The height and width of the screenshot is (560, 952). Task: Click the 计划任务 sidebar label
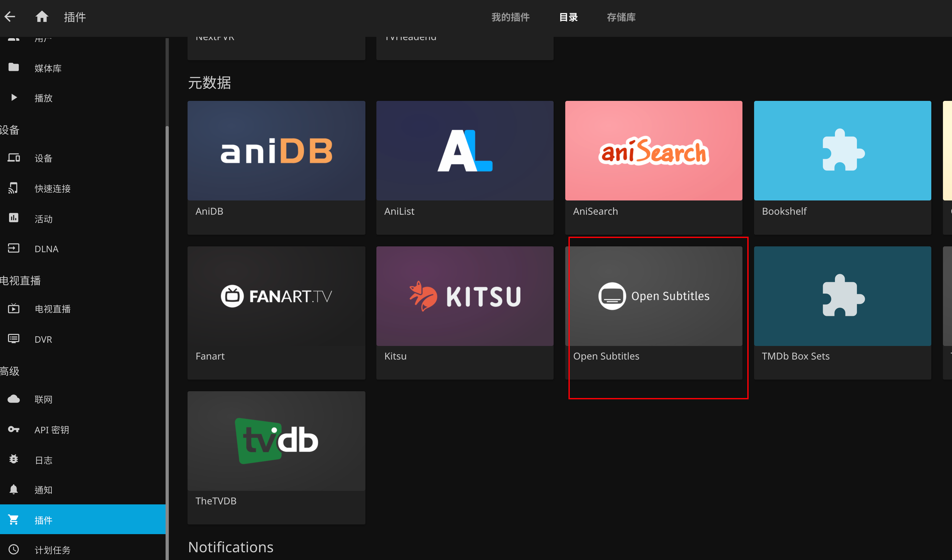pyautogui.click(x=52, y=550)
